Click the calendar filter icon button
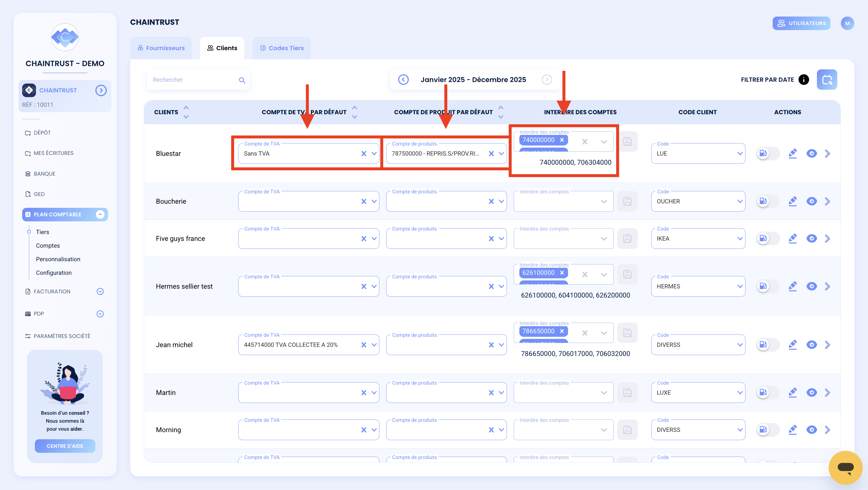868x490 pixels. [827, 79]
